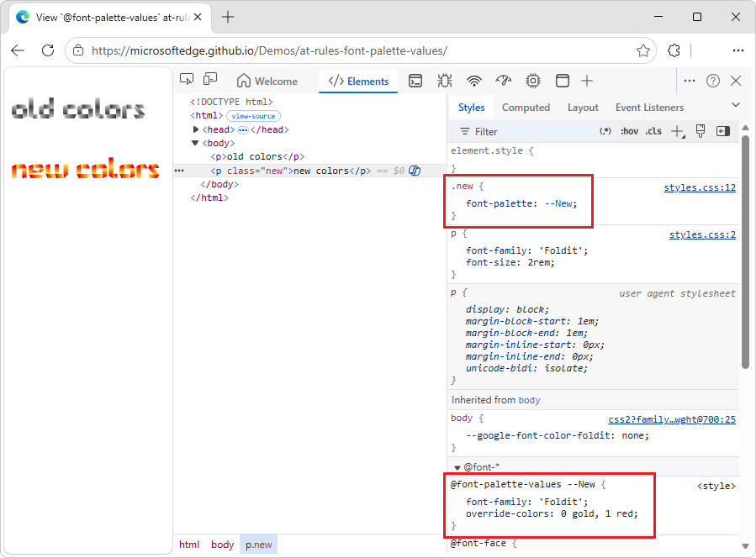Switch to Computed tab
The image size is (756, 558).
click(526, 108)
